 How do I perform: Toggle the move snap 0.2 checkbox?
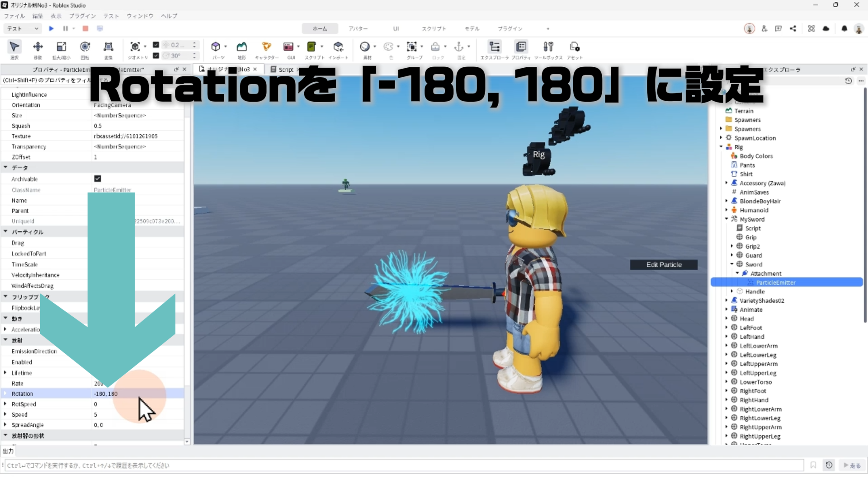click(x=156, y=45)
